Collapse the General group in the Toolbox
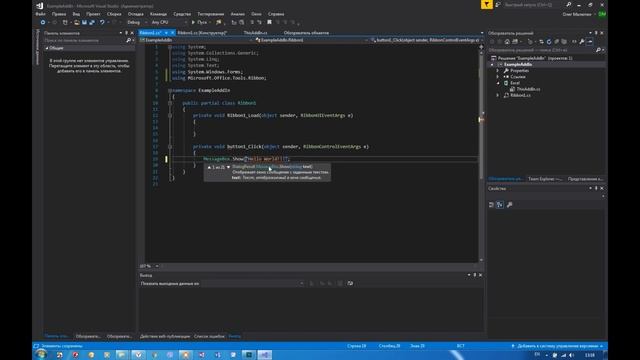The height and width of the screenshot is (360, 640). tap(47, 48)
